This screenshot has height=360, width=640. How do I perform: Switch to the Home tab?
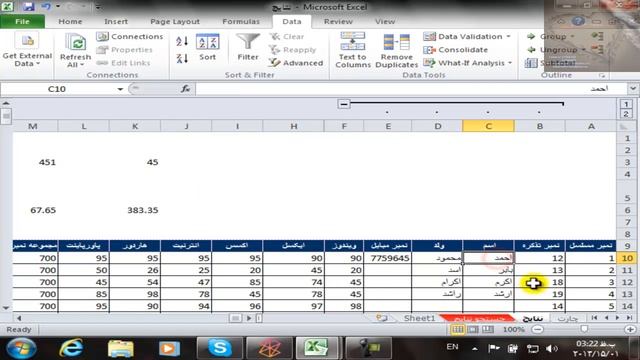(70, 22)
